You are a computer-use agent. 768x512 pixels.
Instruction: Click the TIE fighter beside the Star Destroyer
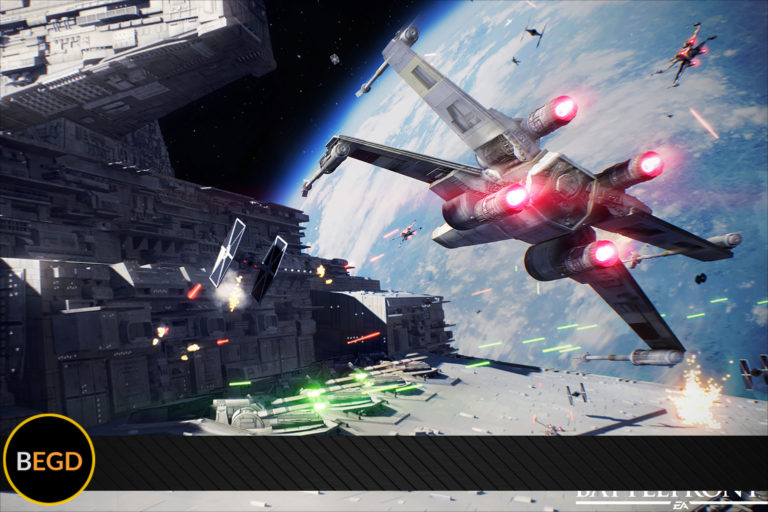click(x=248, y=258)
